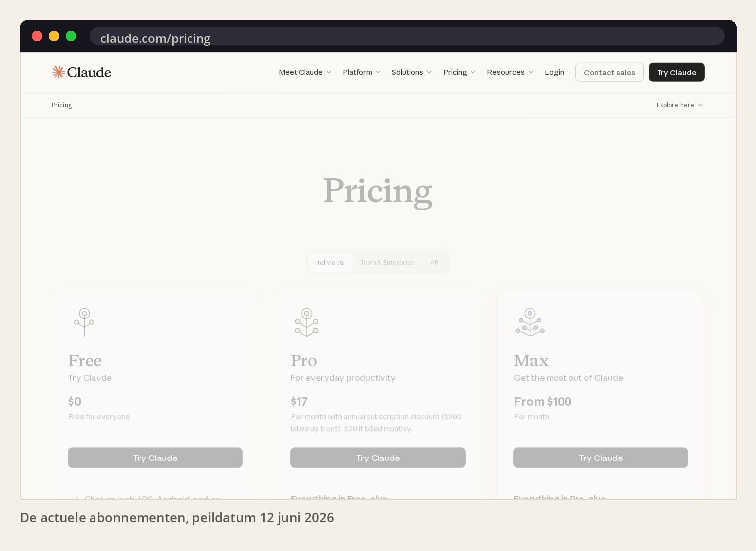The width and height of the screenshot is (756, 551).
Task: Click the Max plan tree icon
Action: tap(530, 322)
